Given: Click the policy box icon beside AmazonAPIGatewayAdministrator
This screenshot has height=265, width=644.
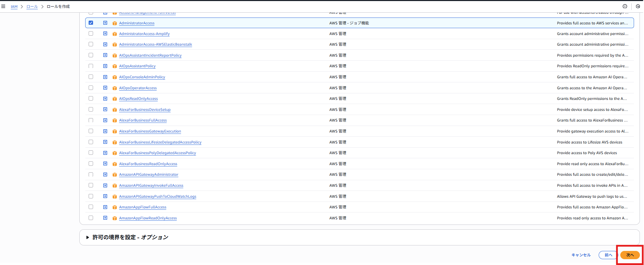Looking at the screenshot, I should pos(115,175).
